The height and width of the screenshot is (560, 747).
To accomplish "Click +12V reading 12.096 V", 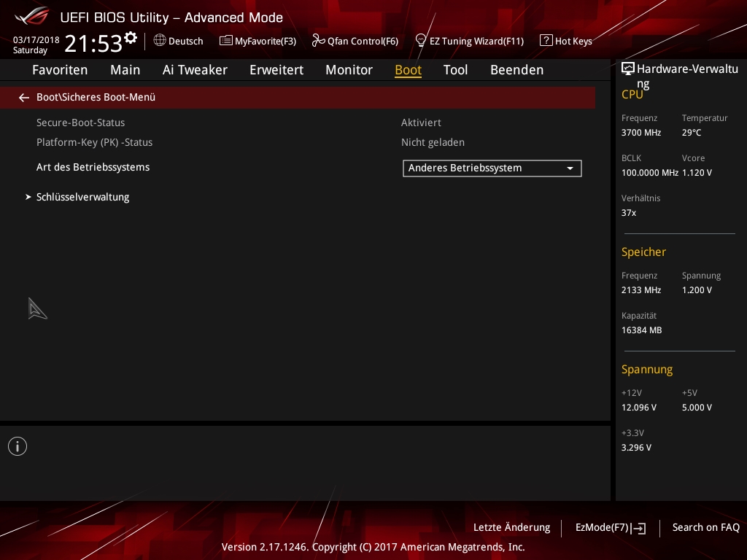I will [x=639, y=408].
